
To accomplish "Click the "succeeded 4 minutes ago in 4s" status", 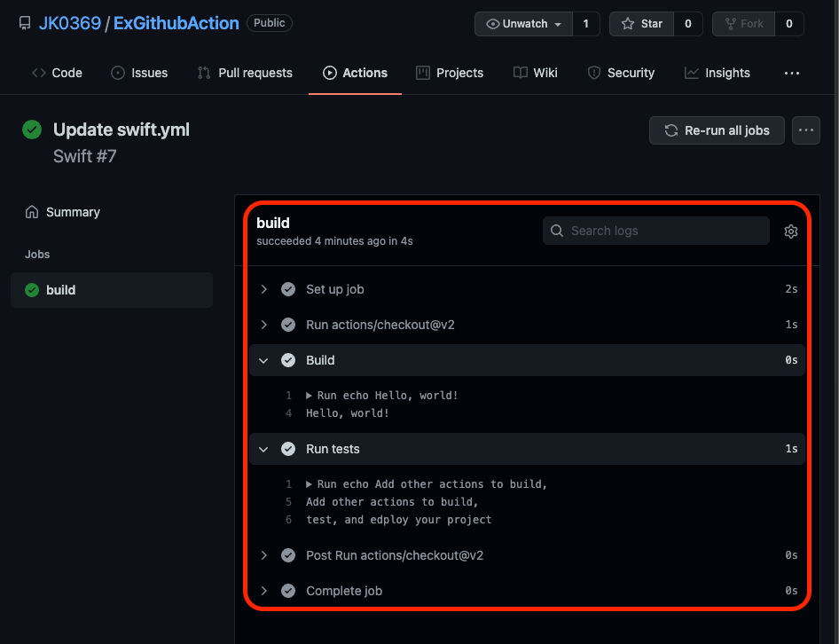I will tap(334, 241).
